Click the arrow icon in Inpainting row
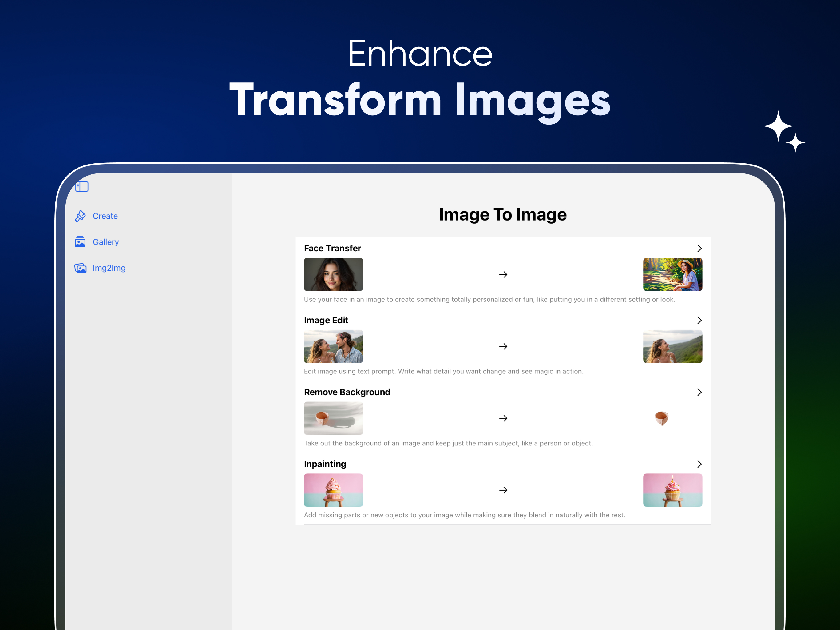Viewport: 840px width, 630px height. [503, 490]
